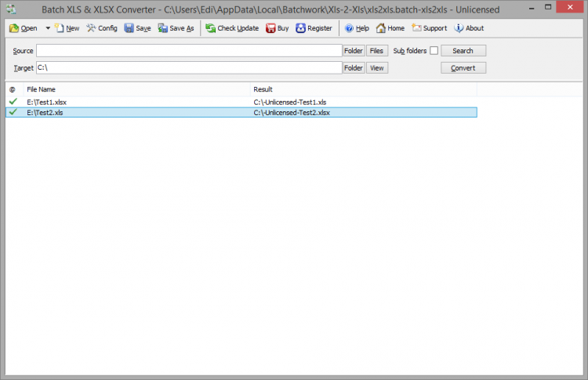Run Convert on listed files
The height and width of the screenshot is (380, 588).
463,68
